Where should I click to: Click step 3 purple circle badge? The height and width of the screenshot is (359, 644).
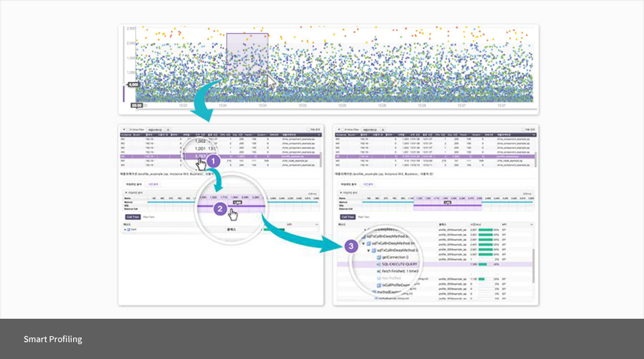(350, 246)
